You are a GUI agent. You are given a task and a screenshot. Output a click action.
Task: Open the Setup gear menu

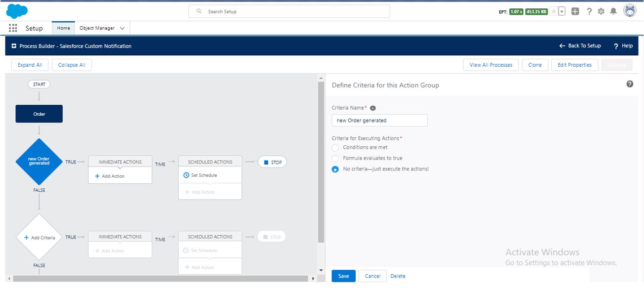(601, 11)
